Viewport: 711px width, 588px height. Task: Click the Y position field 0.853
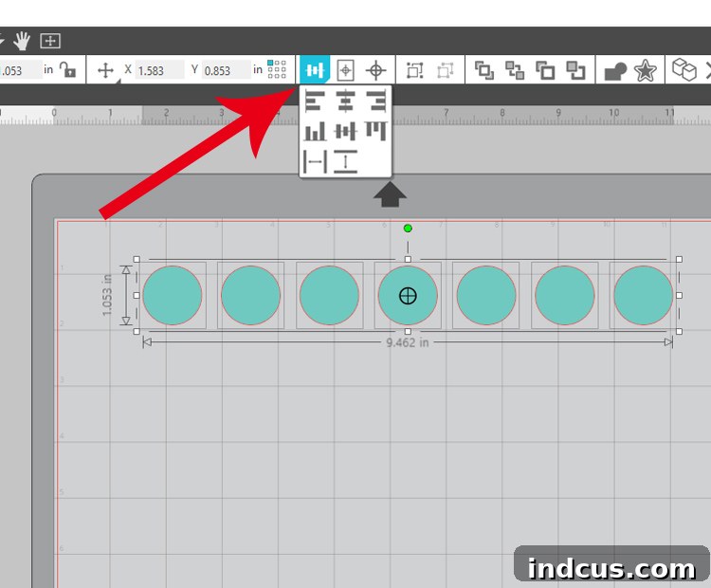[226, 70]
